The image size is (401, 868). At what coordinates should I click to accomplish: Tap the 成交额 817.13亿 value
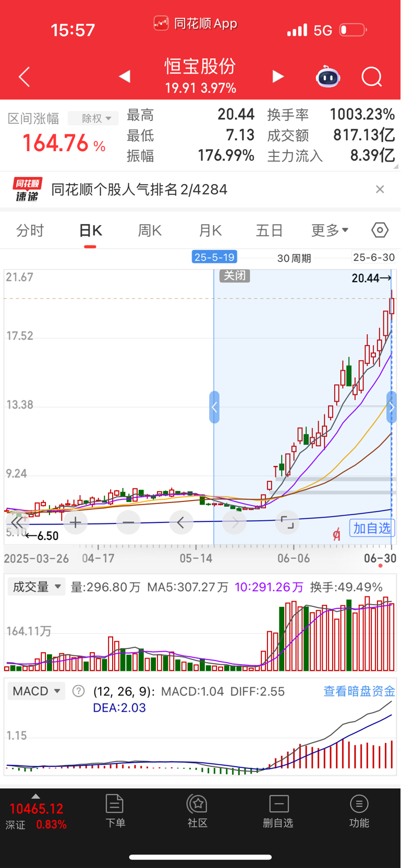364,135
